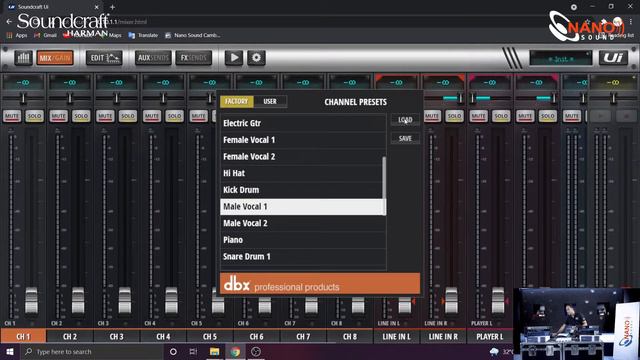
Task: Click the media player play button
Action: pyautogui.click(x=234, y=58)
